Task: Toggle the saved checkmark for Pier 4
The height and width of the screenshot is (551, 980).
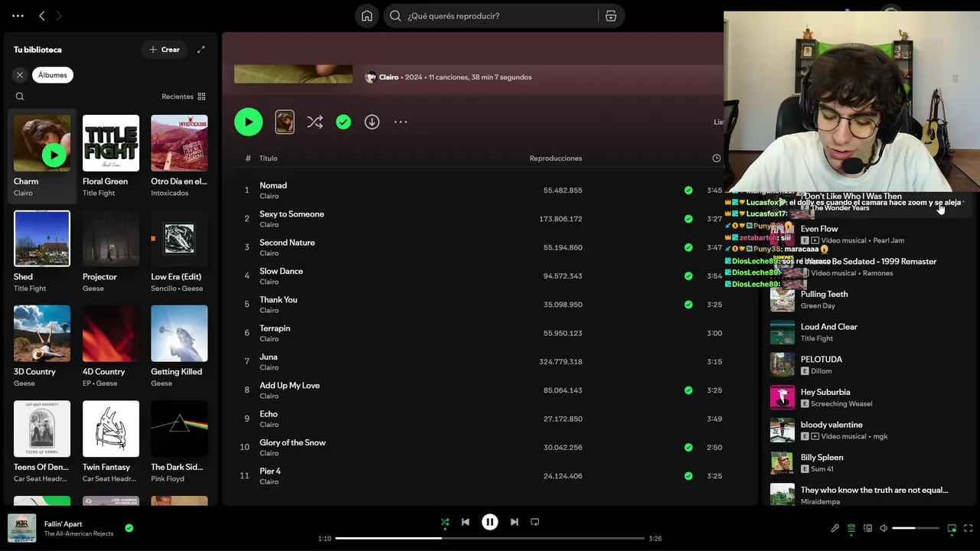Action: 688,476
